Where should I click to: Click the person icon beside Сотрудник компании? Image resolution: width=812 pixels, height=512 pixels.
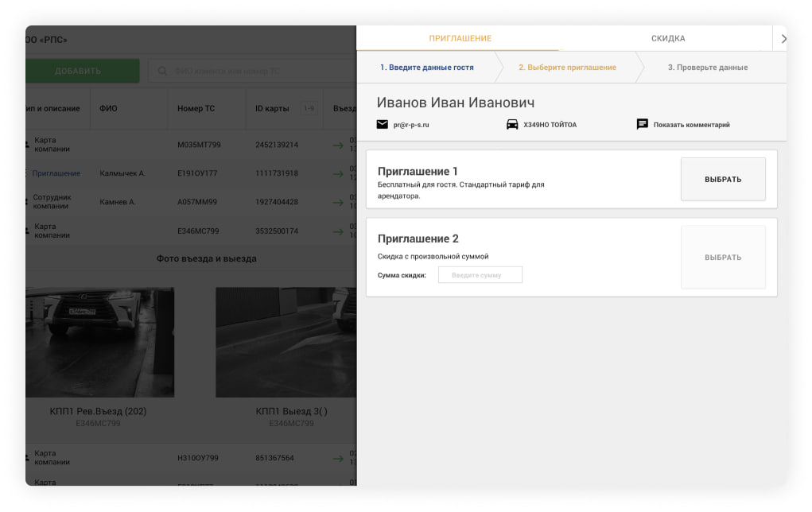(27, 202)
